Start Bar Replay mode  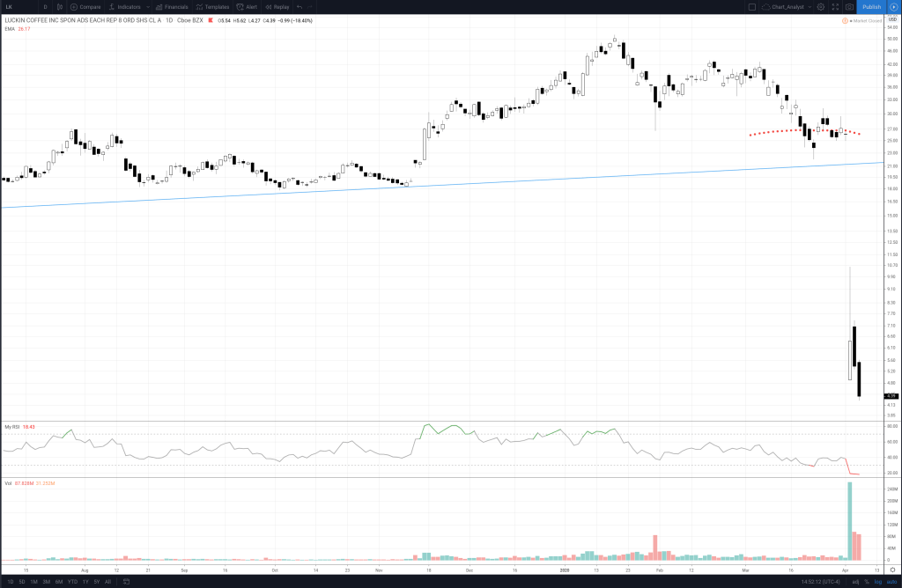(277, 6)
